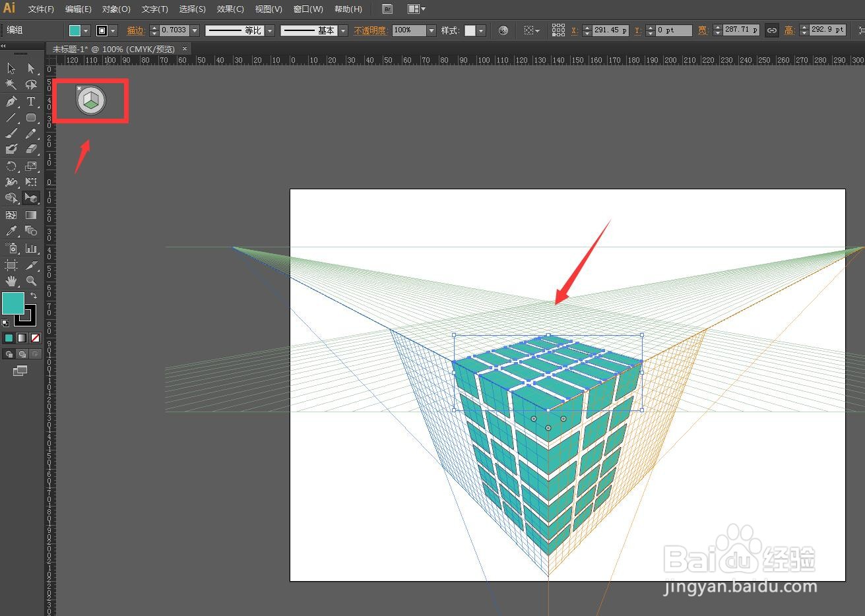Set paint mode to solid Color
The height and width of the screenshot is (616, 865).
(9, 338)
